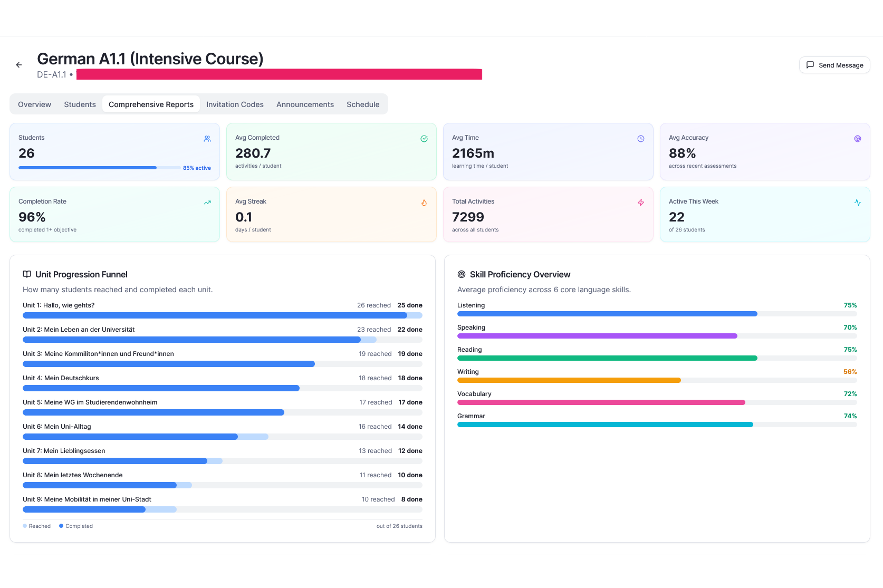
Task: Click the Active This Week pulse icon
Action: click(x=858, y=203)
